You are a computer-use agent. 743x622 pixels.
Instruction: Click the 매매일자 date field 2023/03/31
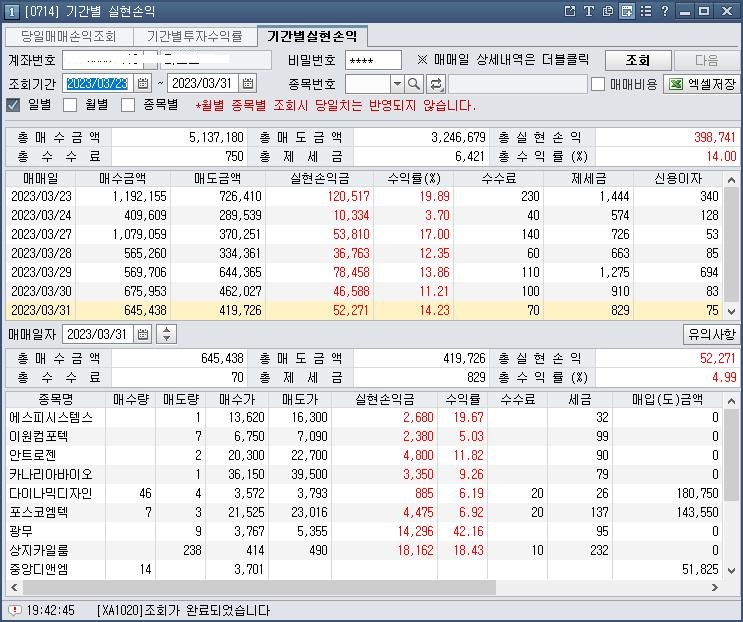[98, 334]
